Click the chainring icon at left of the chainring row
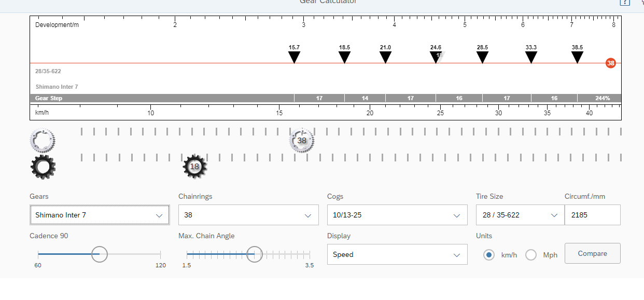This screenshot has width=644, height=300. point(43,140)
